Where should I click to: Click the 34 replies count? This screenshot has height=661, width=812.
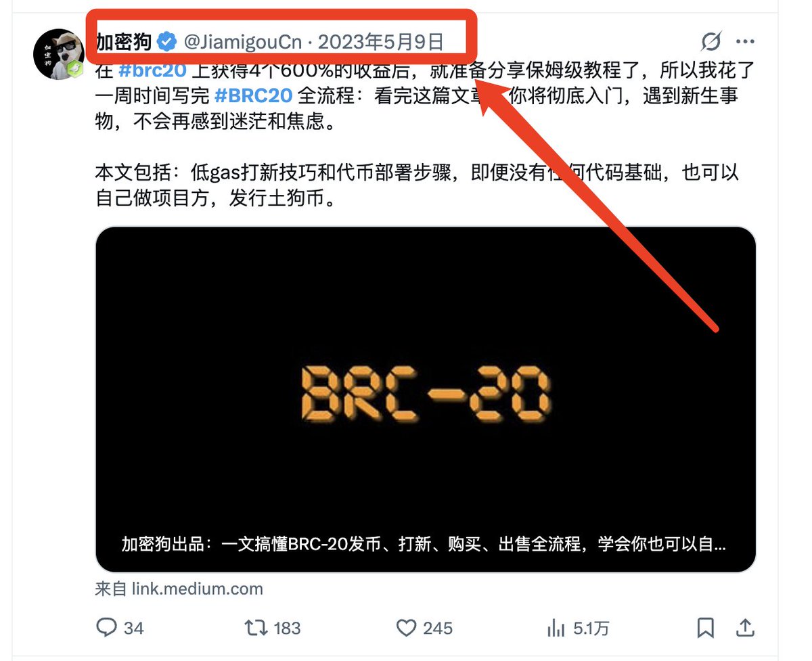134,629
